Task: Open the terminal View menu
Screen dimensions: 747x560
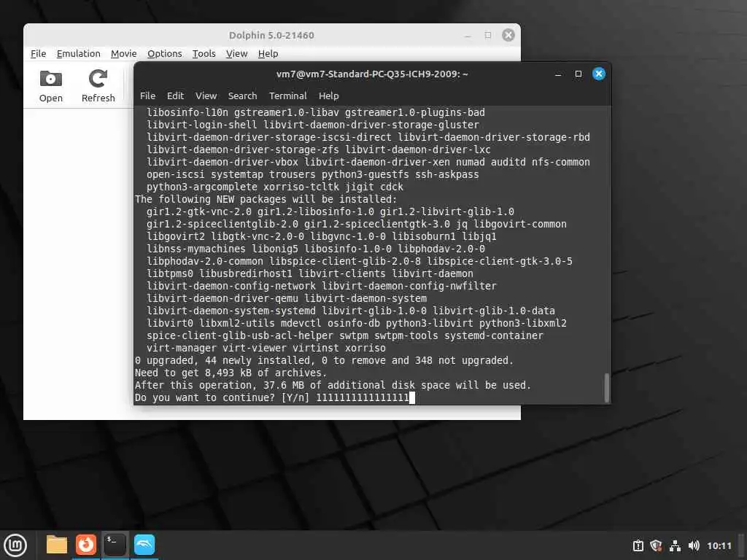Action: click(x=206, y=96)
